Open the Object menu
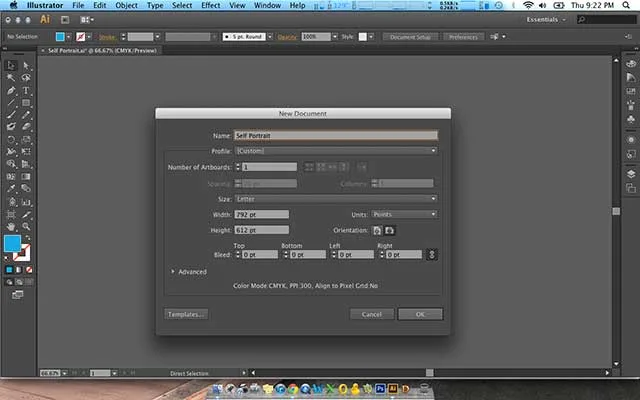 [127, 5]
